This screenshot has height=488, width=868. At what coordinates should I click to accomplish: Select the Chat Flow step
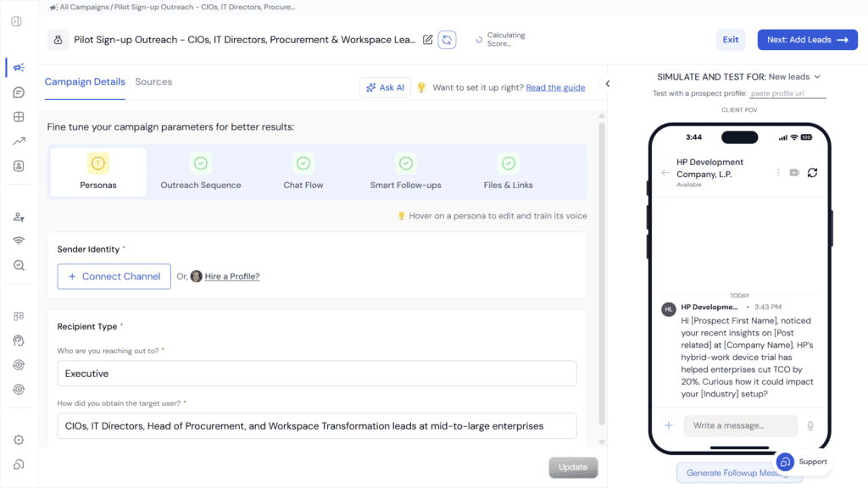[303, 172]
